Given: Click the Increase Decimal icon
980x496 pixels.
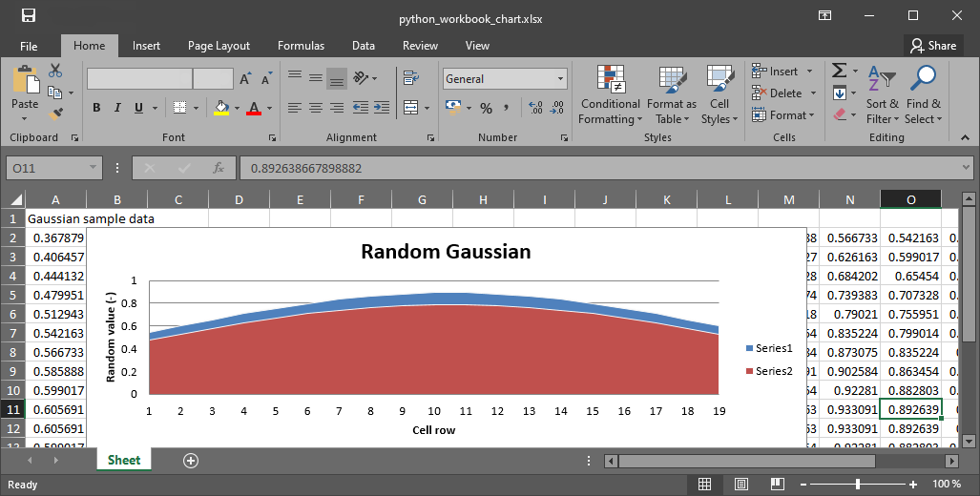Looking at the screenshot, I should click(x=535, y=108).
